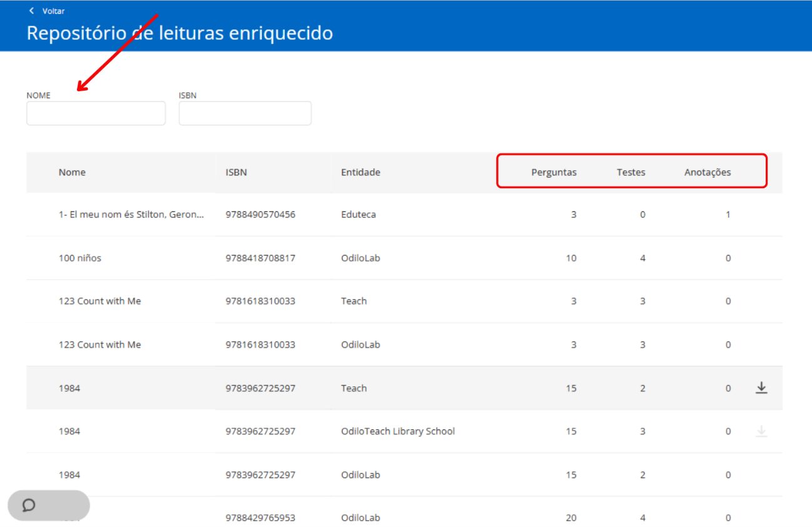Focus the NOME search field

[x=96, y=113]
